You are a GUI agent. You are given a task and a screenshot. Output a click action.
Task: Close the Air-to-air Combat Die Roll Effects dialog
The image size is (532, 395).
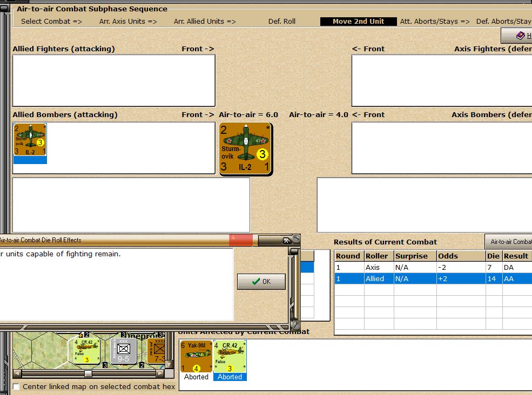coord(286,241)
